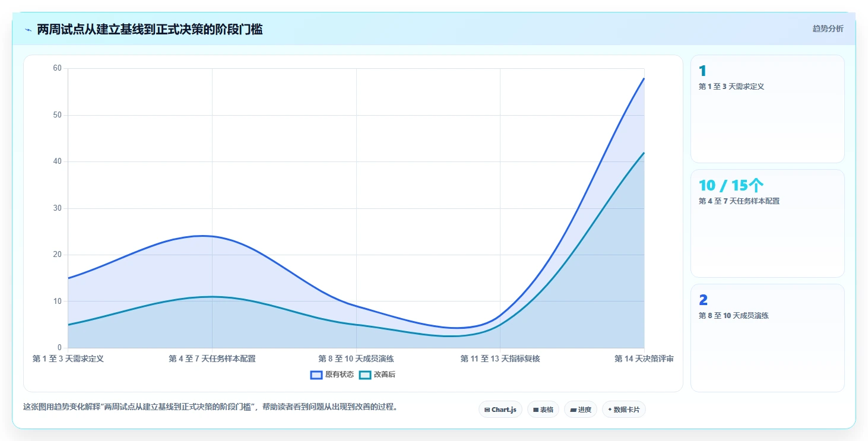Toggle the 原有状态 legend entry

332,375
